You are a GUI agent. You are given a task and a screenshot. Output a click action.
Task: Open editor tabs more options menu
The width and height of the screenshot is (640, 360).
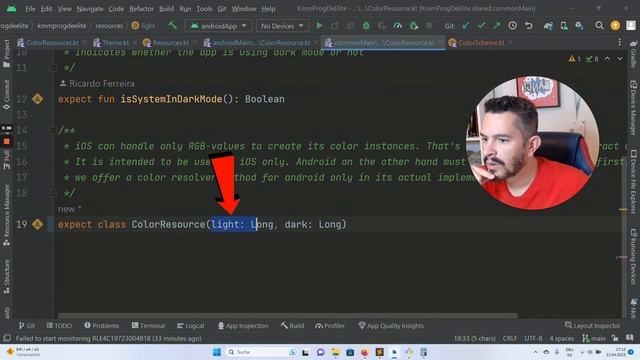pos(620,42)
